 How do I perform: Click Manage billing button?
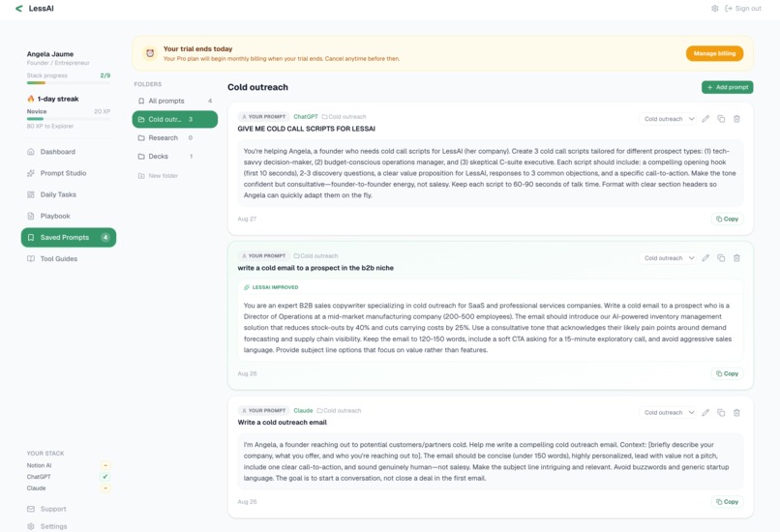tap(714, 53)
